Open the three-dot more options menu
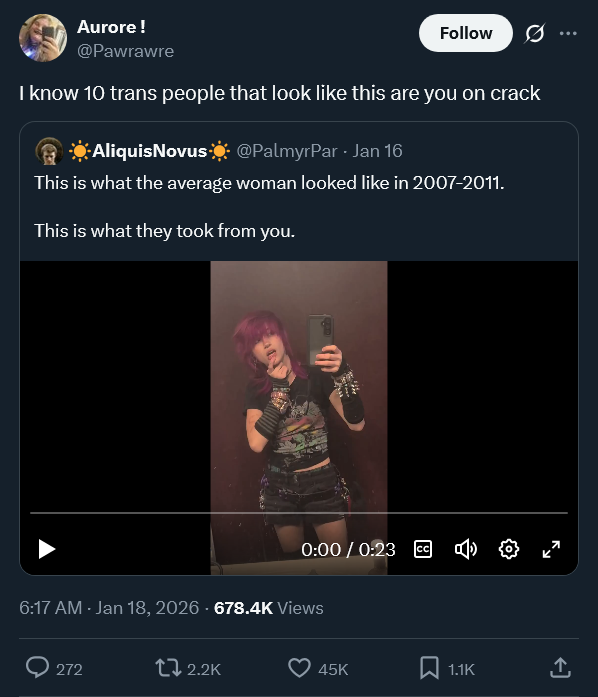598x697 pixels. click(x=568, y=33)
